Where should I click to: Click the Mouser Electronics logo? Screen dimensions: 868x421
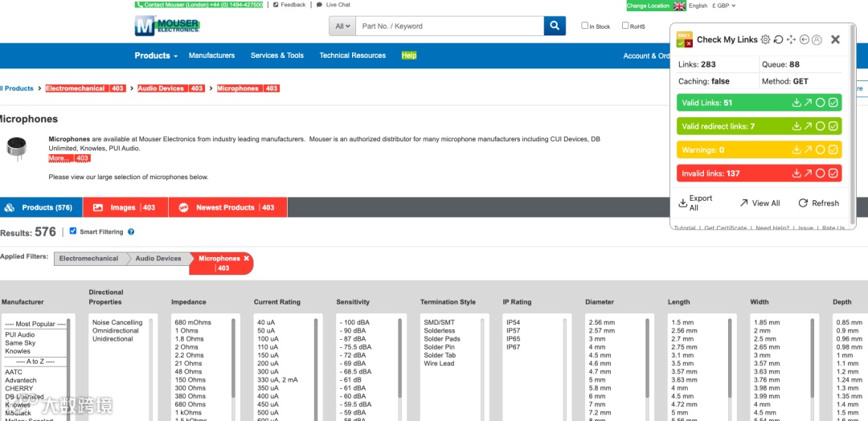[x=167, y=26]
